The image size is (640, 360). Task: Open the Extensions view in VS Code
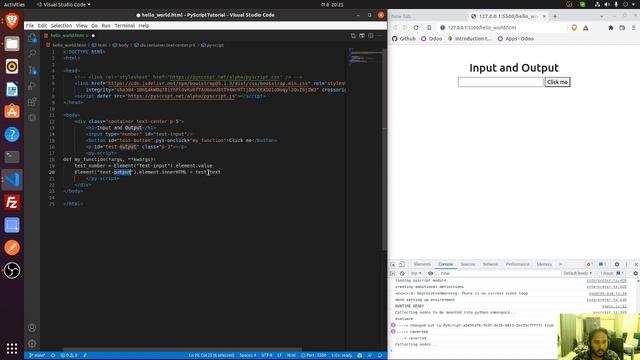(32, 102)
